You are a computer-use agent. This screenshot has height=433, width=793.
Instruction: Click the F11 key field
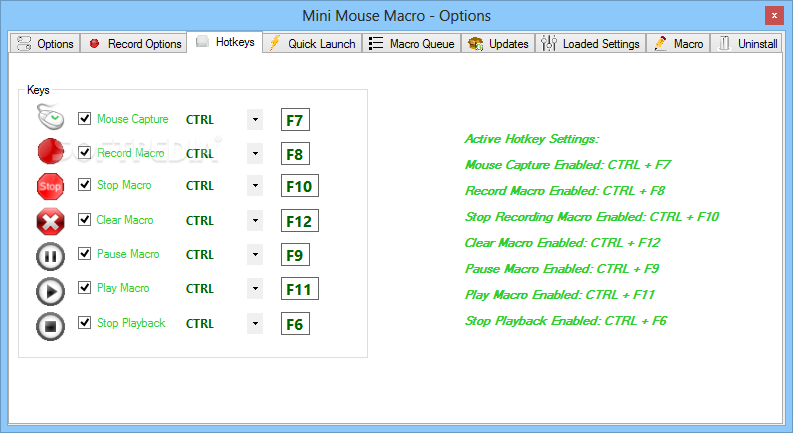tap(300, 289)
